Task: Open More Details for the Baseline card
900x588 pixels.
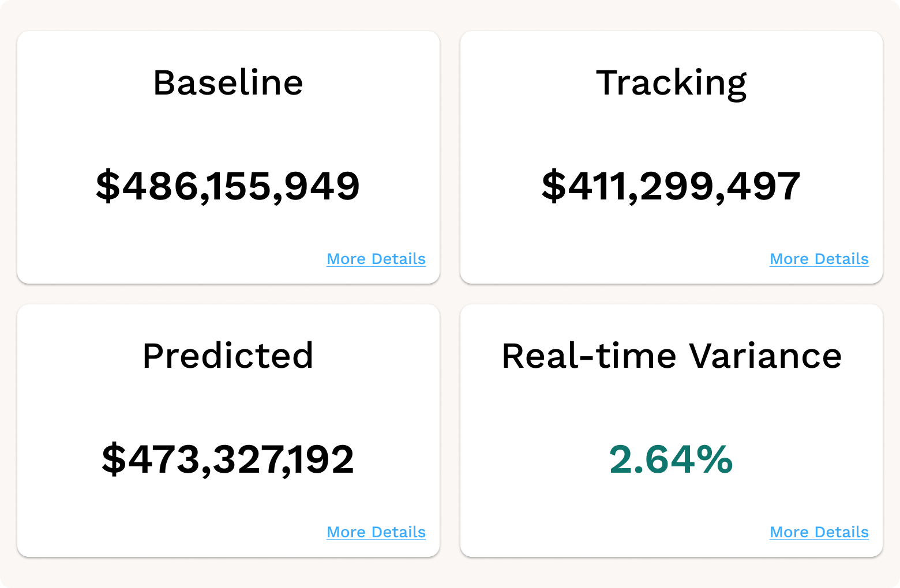Action: coord(376,259)
